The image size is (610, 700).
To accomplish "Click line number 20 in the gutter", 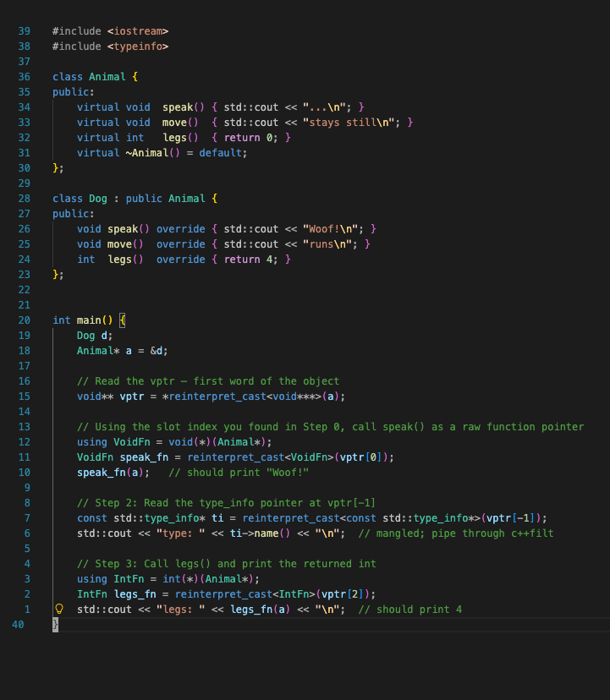I will coord(25,320).
